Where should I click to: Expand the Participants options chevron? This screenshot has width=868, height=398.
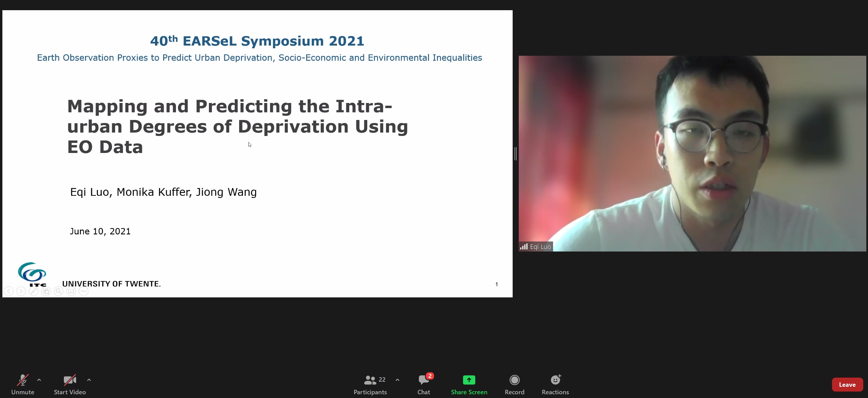point(397,380)
